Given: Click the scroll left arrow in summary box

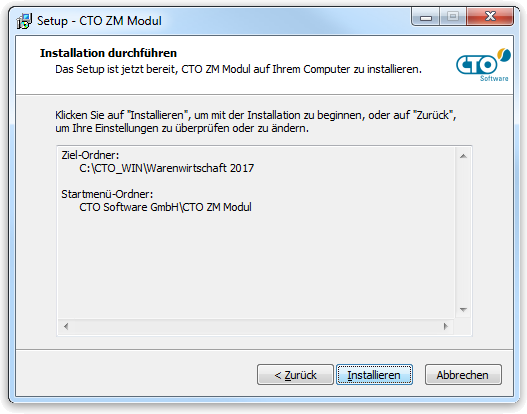Looking at the screenshot, I should (66, 326).
